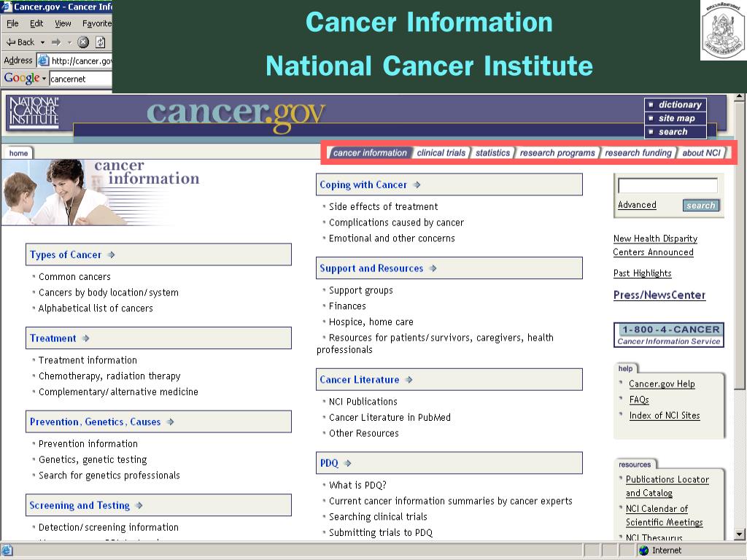The image size is (747, 560).
Task: Open the site map link
Action: (x=675, y=118)
